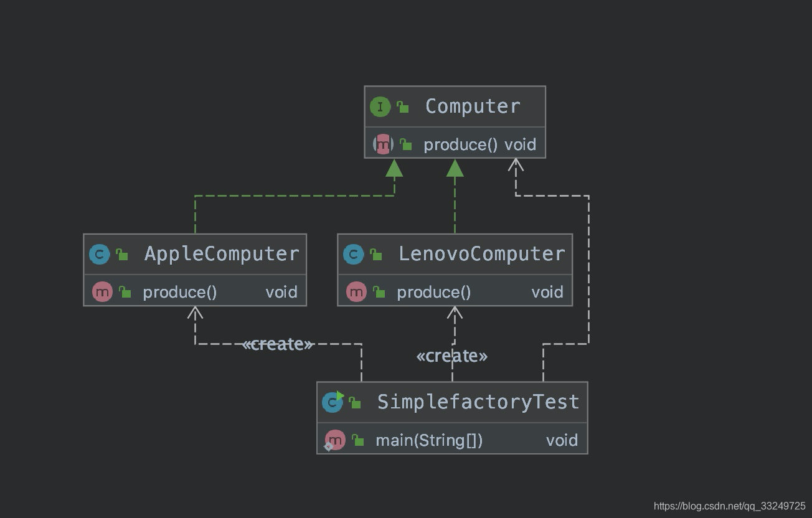Click the green interface icon beside Computer
The height and width of the screenshot is (518, 812).
point(380,107)
